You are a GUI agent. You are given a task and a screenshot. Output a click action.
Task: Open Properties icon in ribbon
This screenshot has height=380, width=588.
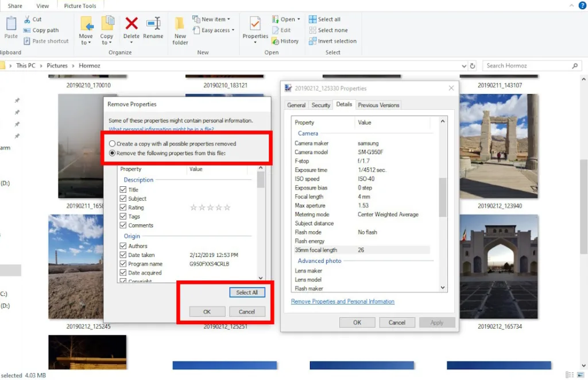click(x=255, y=24)
